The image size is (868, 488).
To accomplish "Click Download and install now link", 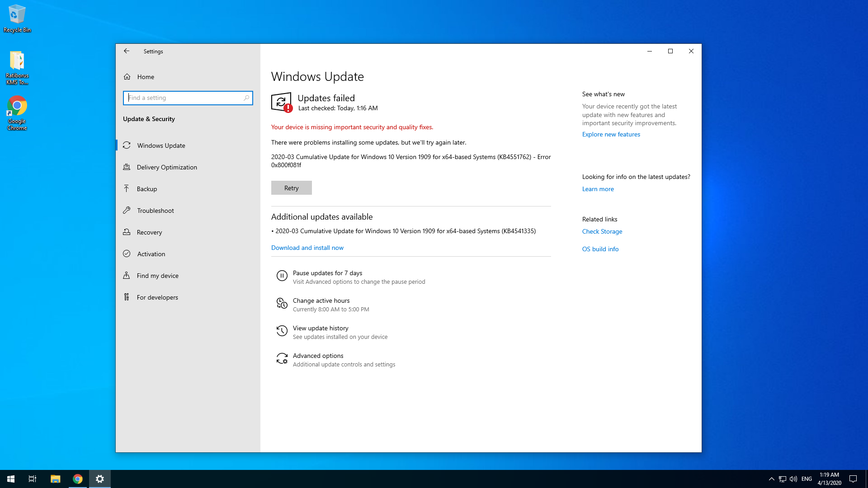I will [x=307, y=248].
